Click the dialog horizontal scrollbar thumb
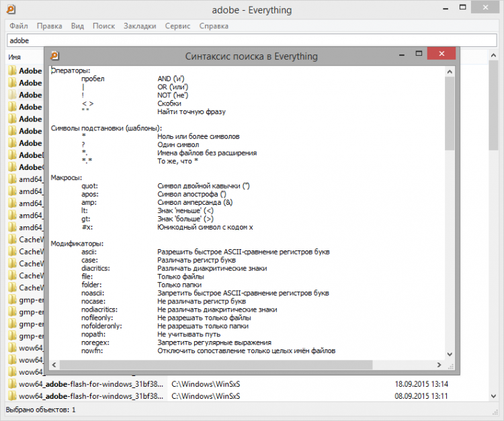The height and width of the screenshot is (421, 504). [216, 365]
